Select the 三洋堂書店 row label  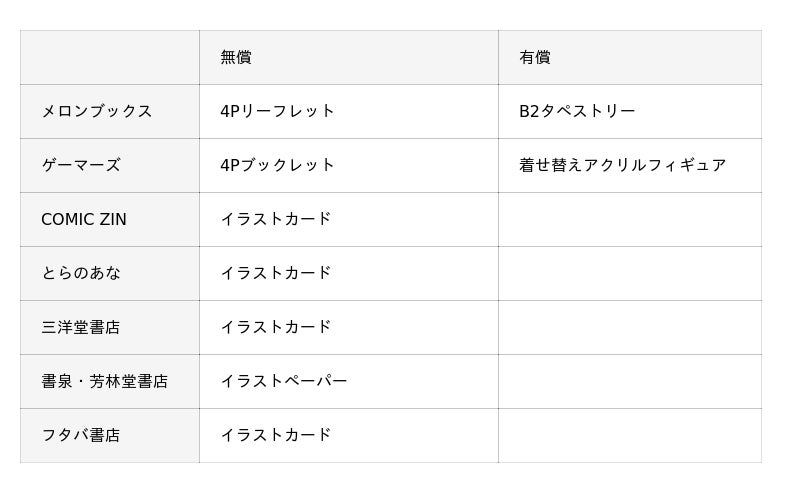81,328
